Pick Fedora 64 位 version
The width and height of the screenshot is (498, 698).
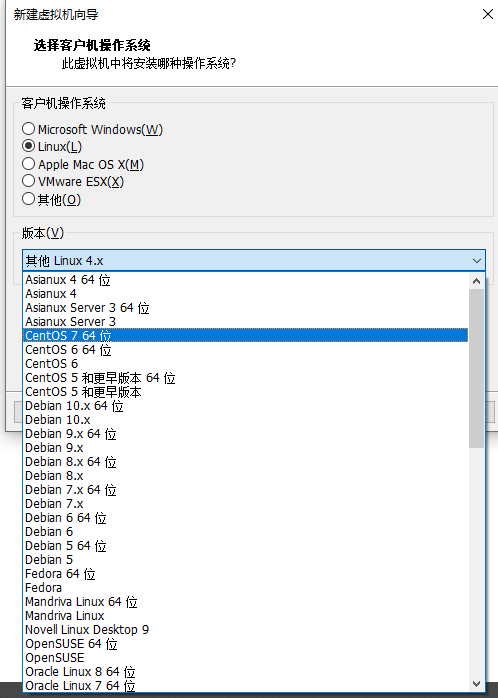pos(245,573)
